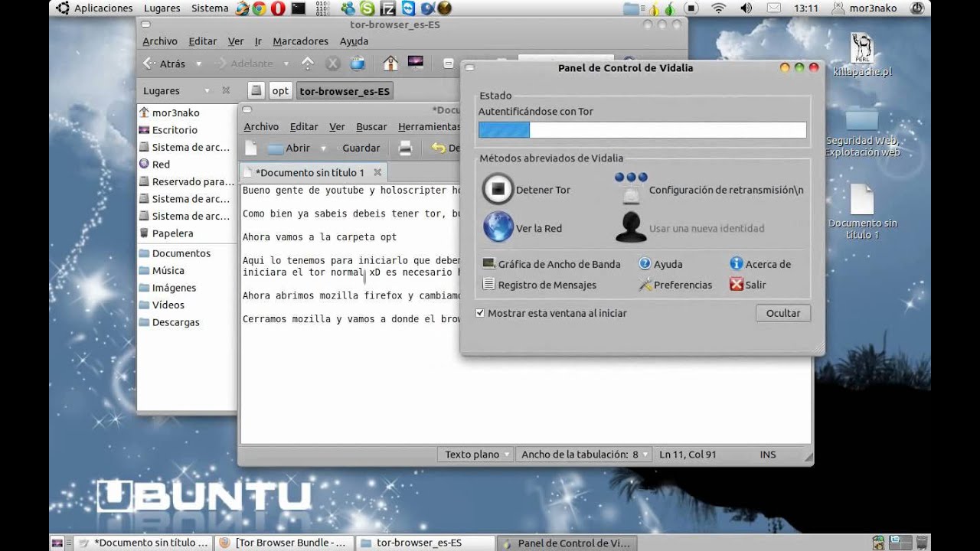Image resolution: width=980 pixels, height=551 pixels.
Task: Click the Detener Tor icon in Vidalia
Action: (498, 189)
